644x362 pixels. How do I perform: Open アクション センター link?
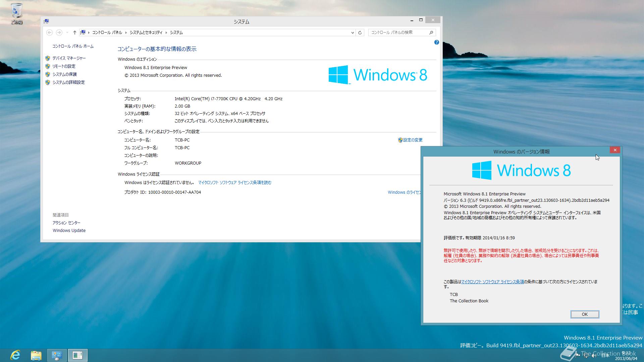click(x=66, y=223)
